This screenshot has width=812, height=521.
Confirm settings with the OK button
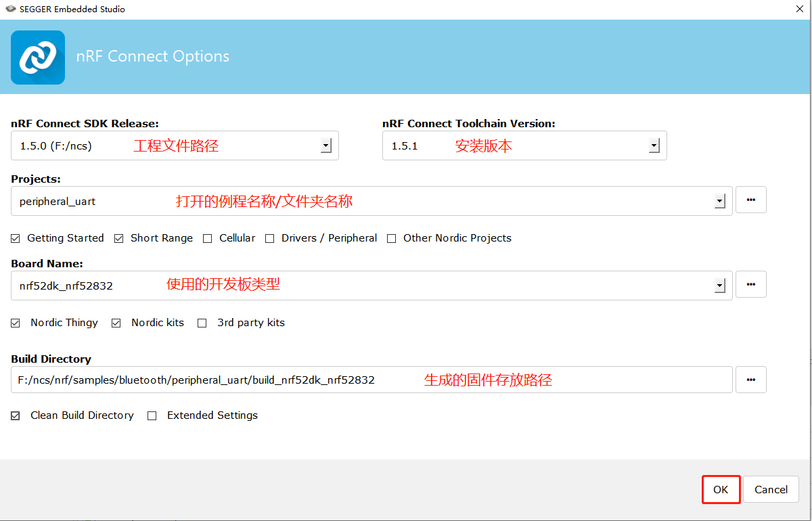click(x=721, y=489)
